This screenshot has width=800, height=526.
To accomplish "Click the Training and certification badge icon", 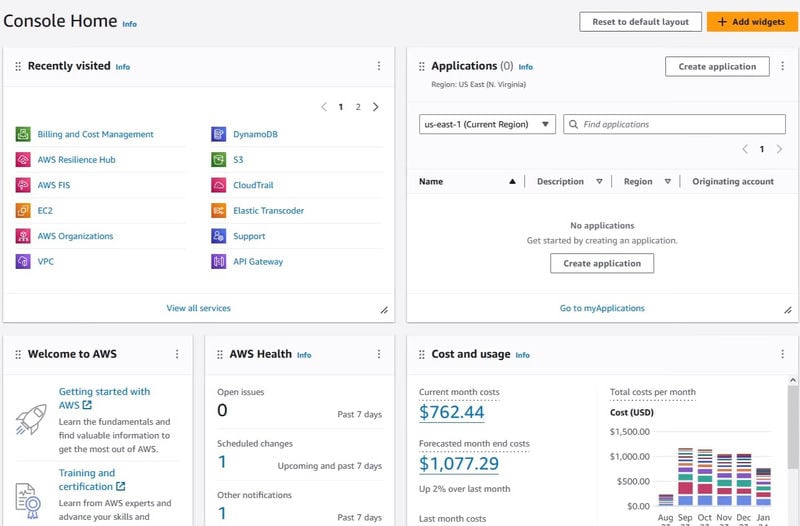I will tap(28, 500).
